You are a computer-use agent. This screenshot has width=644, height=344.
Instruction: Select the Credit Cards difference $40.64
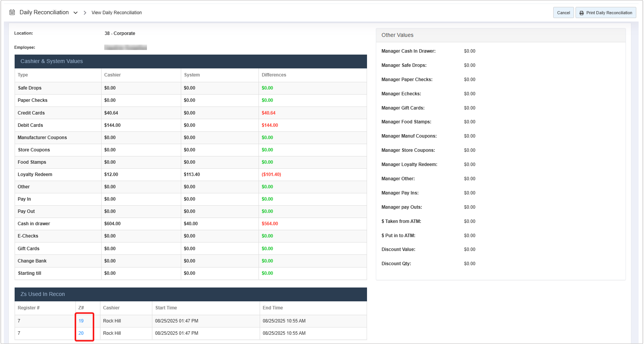pos(269,113)
